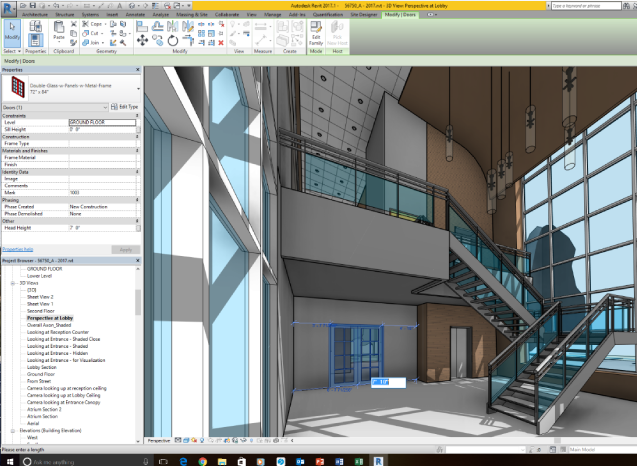Click the Windows Start button

pyautogui.click(x=9, y=461)
